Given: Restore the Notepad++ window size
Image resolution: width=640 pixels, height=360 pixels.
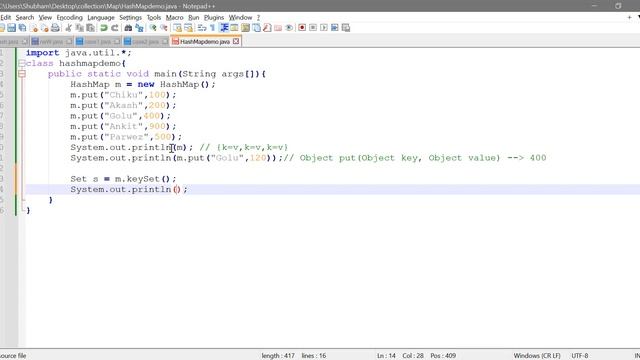Looking at the screenshot, I should [618, 6].
